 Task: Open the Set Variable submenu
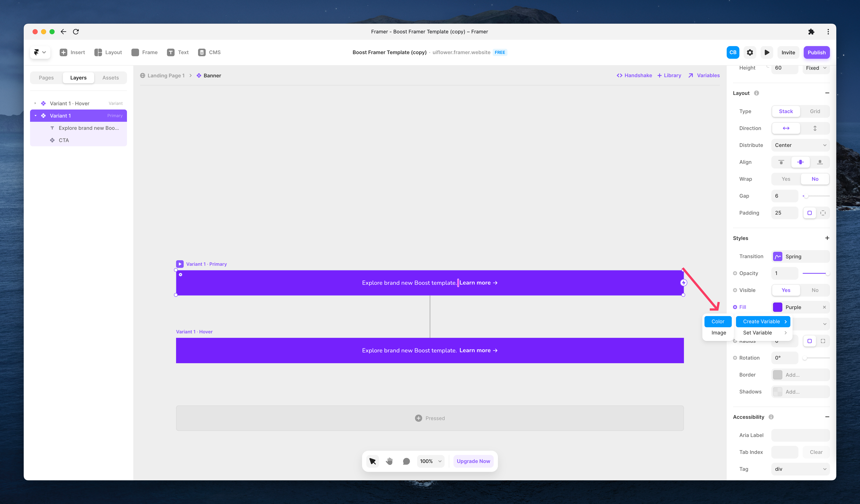[x=763, y=333]
